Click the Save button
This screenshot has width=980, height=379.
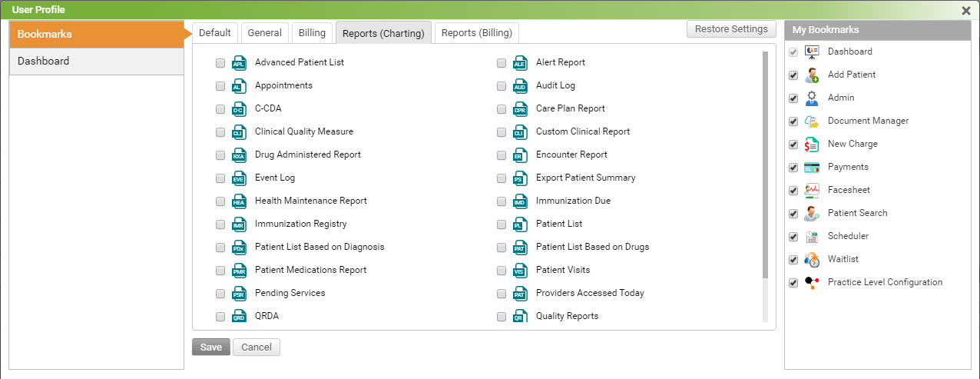click(211, 347)
